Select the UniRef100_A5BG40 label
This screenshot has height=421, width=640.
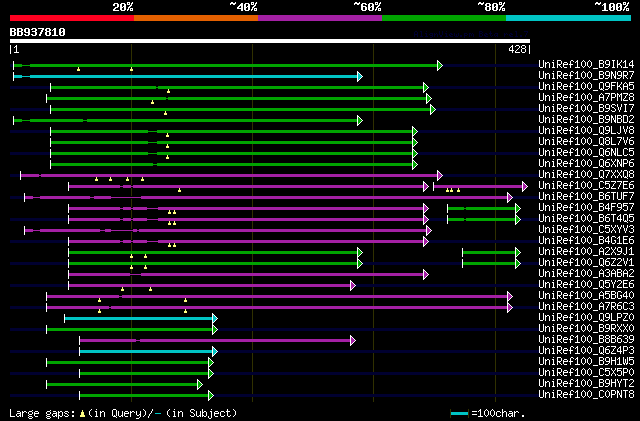586,296
